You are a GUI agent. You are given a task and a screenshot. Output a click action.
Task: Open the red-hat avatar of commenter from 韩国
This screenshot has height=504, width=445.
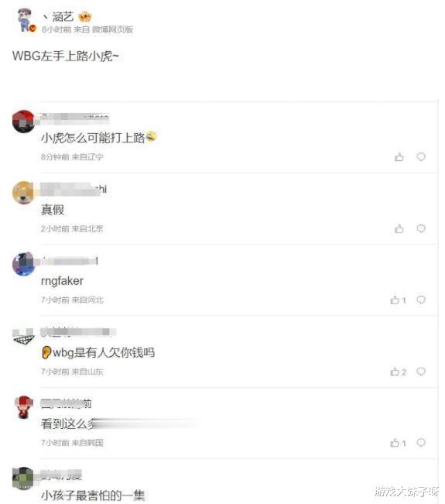coord(24,407)
